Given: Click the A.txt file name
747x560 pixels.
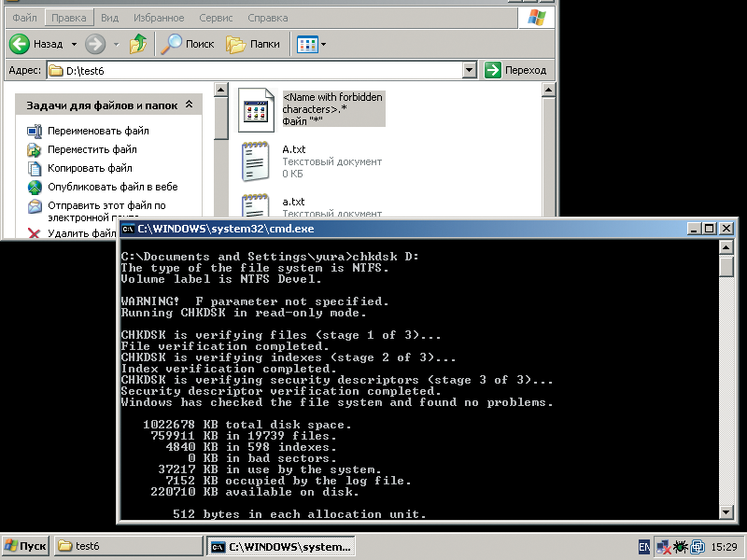Looking at the screenshot, I should pyautogui.click(x=294, y=149).
